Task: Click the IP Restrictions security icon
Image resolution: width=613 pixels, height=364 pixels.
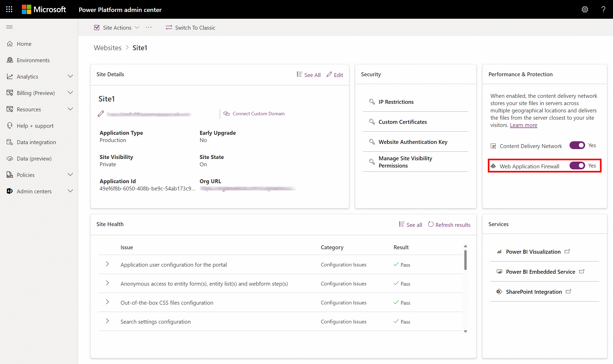Action: point(372,101)
